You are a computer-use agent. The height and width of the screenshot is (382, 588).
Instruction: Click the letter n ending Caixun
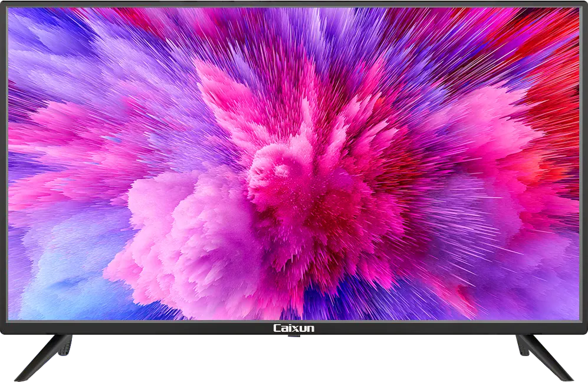(x=310, y=329)
